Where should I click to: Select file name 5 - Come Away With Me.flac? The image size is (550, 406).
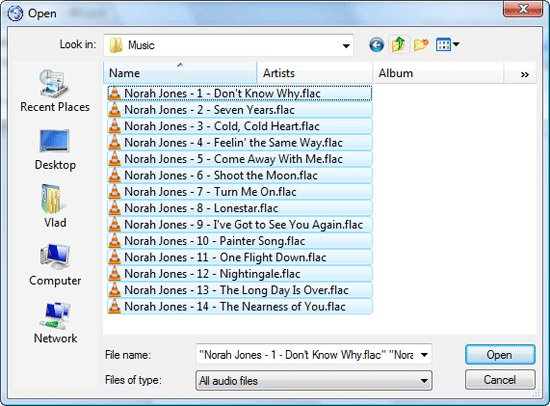pos(234,159)
